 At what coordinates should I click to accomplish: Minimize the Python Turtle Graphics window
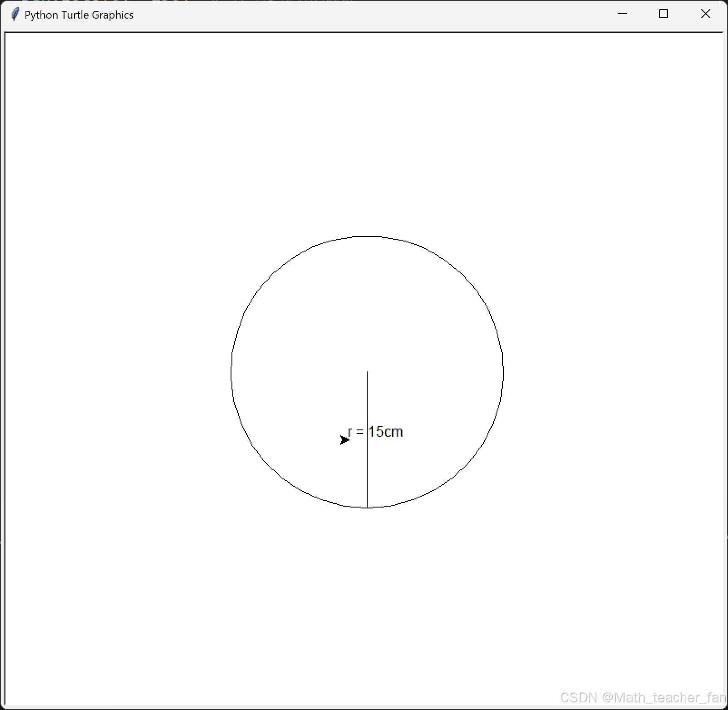pyautogui.click(x=622, y=14)
